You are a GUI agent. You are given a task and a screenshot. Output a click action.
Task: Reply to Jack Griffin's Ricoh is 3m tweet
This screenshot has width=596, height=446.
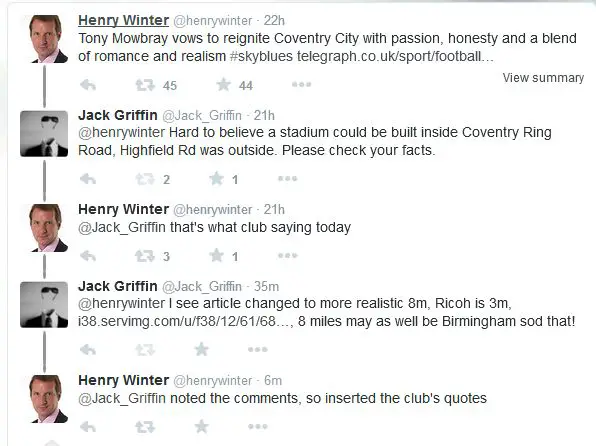point(88,349)
